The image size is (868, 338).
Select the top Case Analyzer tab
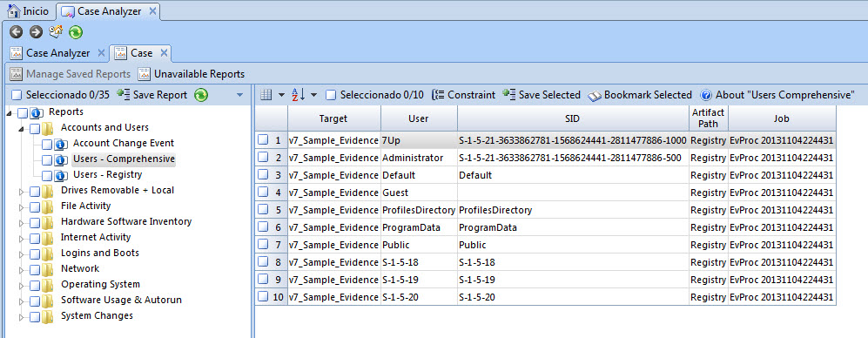pyautogui.click(x=109, y=11)
